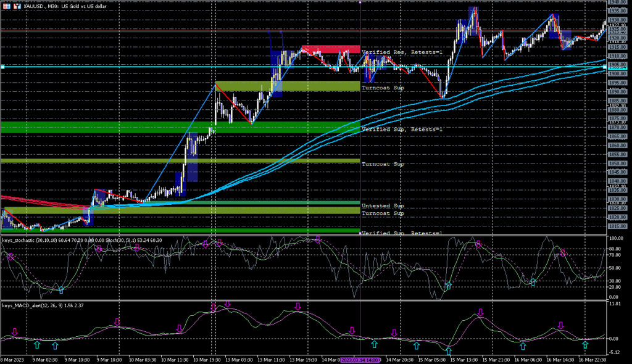This screenshot has height=364, width=632.
Task: Click leftmost magenta sell arrow in MACD panel
Action: pyautogui.click(x=15, y=332)
